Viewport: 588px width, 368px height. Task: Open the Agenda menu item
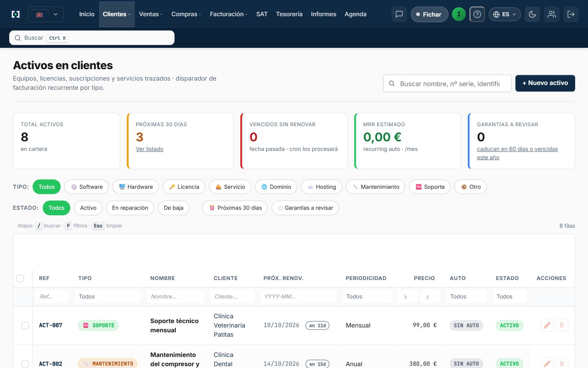tap(355, 14)
